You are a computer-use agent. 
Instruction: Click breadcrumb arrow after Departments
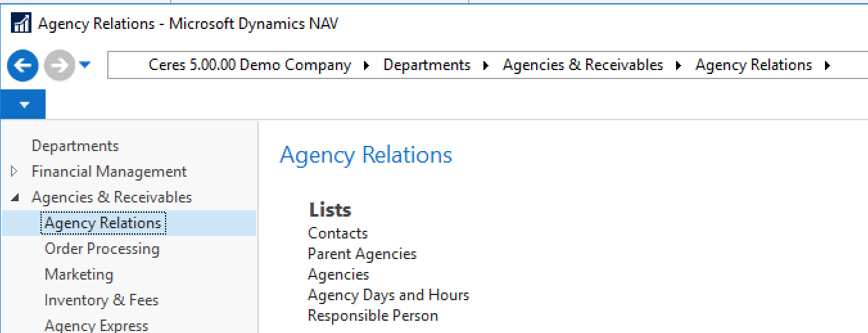tap(486, 66)
